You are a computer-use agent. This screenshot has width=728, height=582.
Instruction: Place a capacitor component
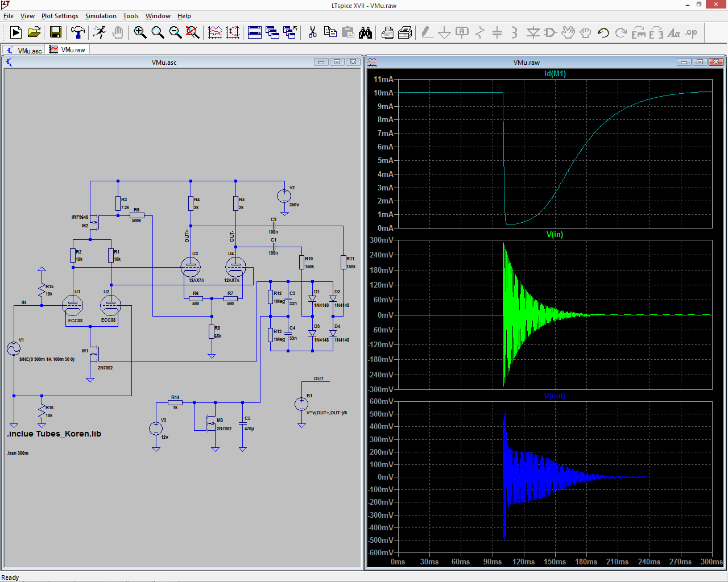(x=497, y=32)
